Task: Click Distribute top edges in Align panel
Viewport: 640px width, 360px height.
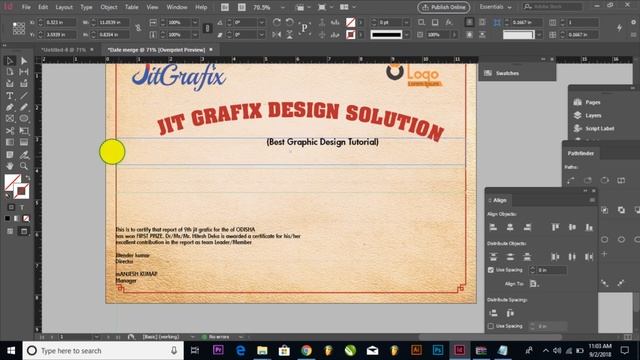Action: tap(493, 257)
